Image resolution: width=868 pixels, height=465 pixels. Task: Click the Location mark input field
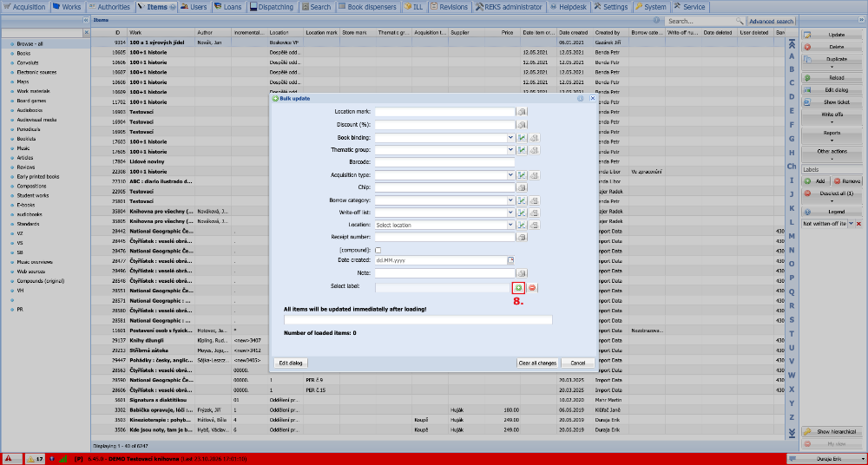(444, 112)
